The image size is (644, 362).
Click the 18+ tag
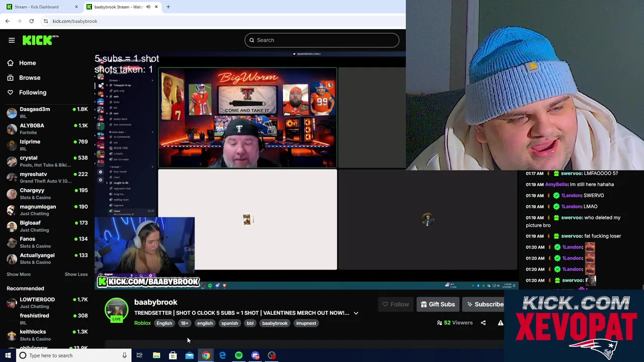coord(185,323)
